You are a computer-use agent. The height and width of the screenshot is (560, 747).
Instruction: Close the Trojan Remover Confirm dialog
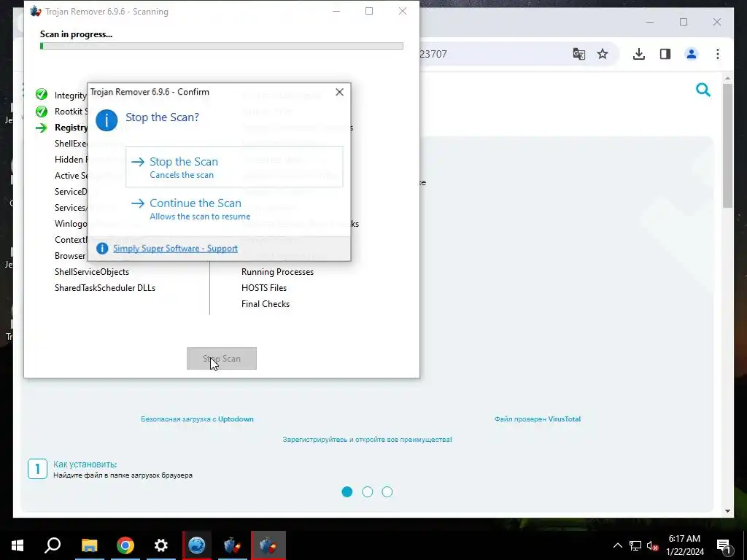(x=339, y=92)
